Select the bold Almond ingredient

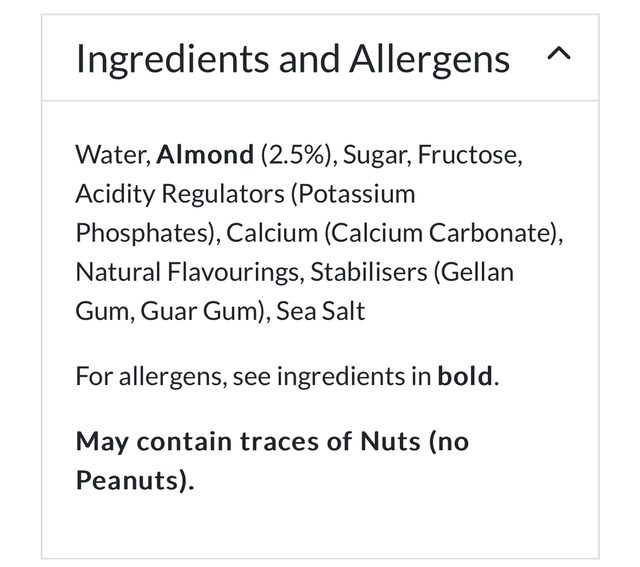pos(206,155)
